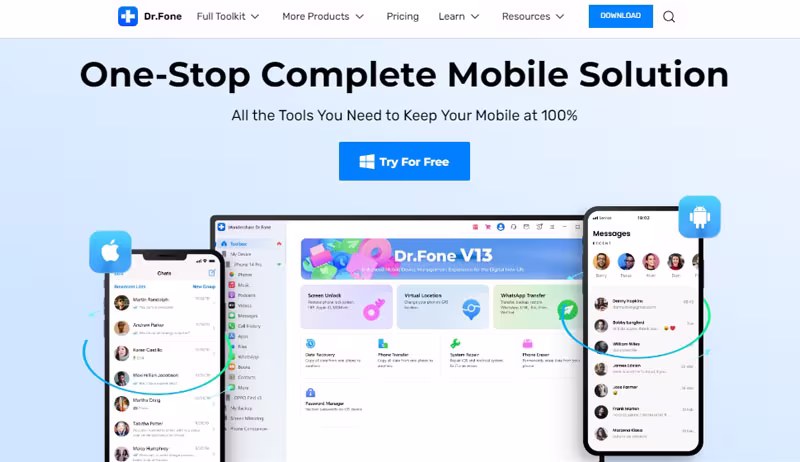Screen dimensions: 800x462
Task: Click the Password Manager lock icon
Action: (x=310, y=393)
